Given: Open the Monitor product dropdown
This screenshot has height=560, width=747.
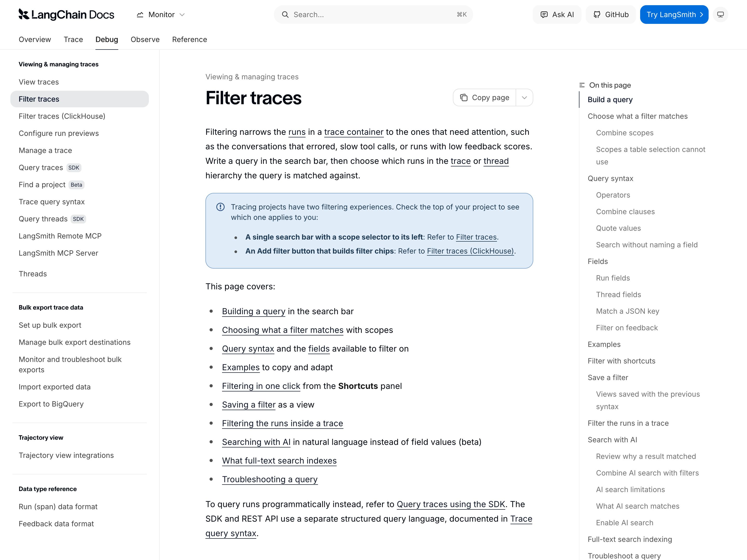Looking at the screenshot, I should tap(161, 15).
